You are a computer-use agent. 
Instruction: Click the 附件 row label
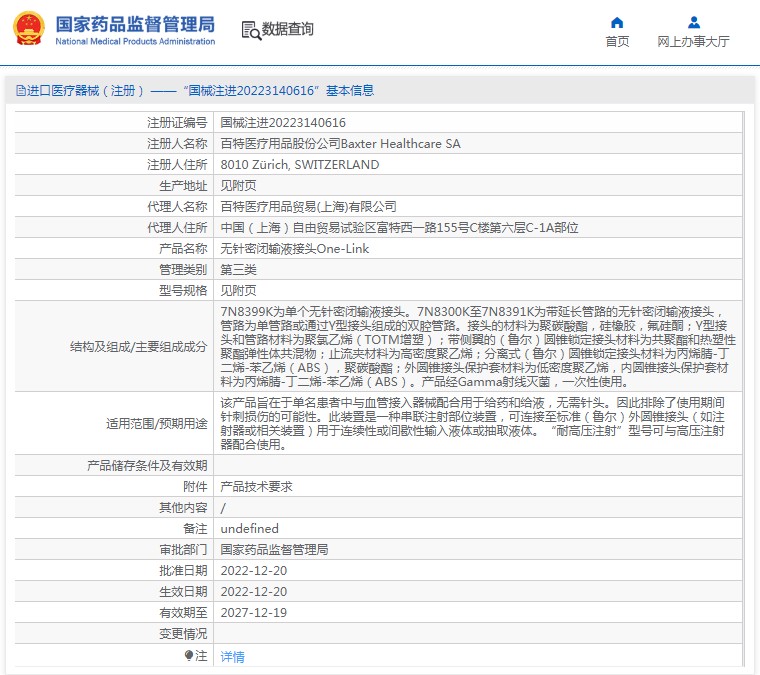click(195, 487)
